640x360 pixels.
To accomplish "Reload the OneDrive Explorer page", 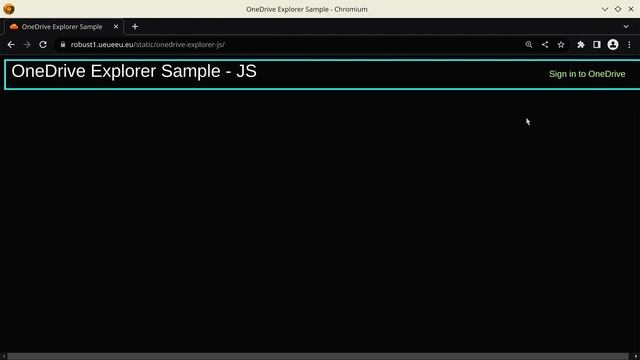I will tap(43, 44).
